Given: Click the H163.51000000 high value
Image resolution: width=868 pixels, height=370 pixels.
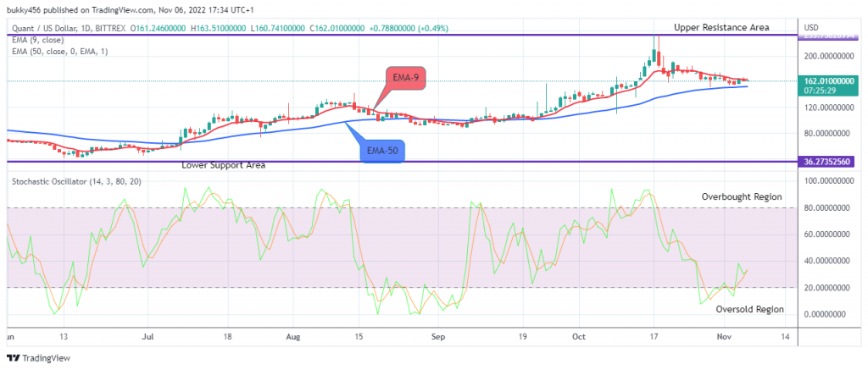Looking at the screenshot, I should tap(218, 28).
